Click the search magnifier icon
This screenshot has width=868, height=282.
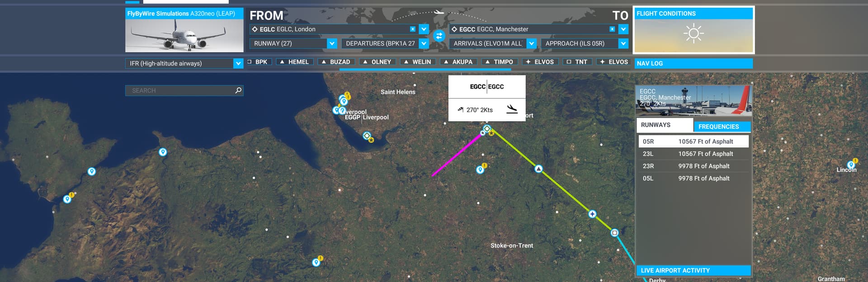238,90
